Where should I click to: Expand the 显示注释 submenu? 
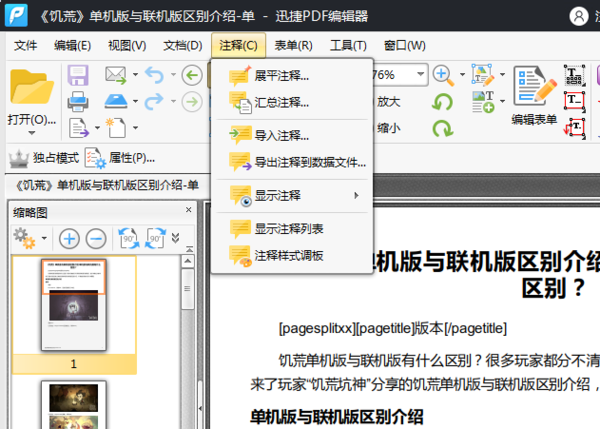pos(292,196)
